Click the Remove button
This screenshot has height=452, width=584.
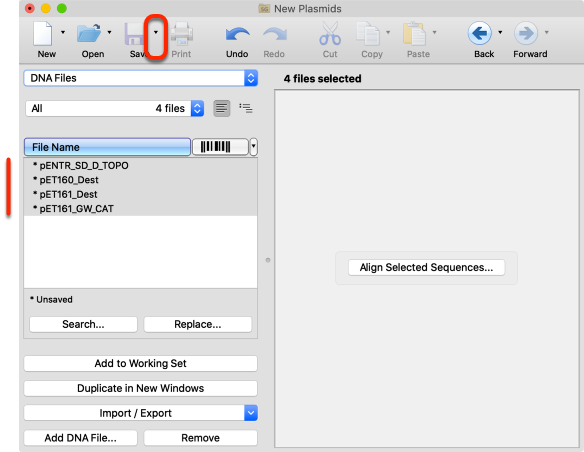200,438
